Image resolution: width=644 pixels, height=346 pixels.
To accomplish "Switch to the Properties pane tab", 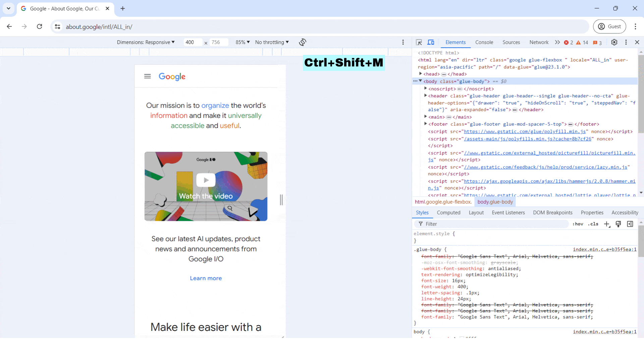I will point(592,213).
